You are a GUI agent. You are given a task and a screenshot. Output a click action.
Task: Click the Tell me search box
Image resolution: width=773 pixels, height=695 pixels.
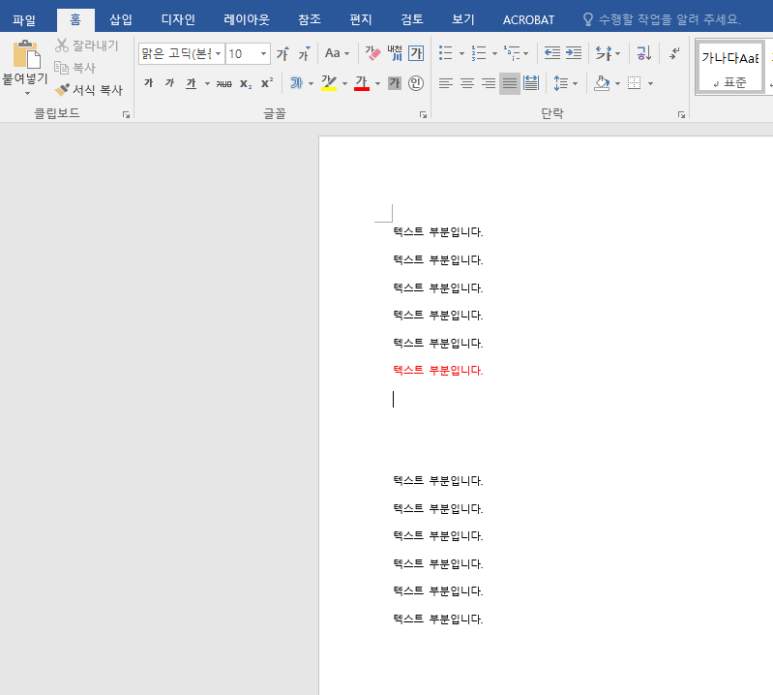coord(662,20)
